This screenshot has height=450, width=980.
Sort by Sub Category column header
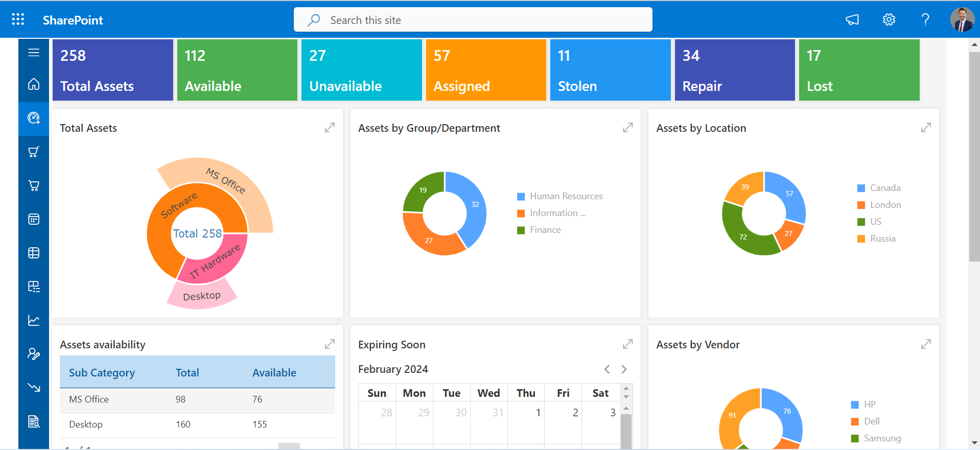[102, 372]
